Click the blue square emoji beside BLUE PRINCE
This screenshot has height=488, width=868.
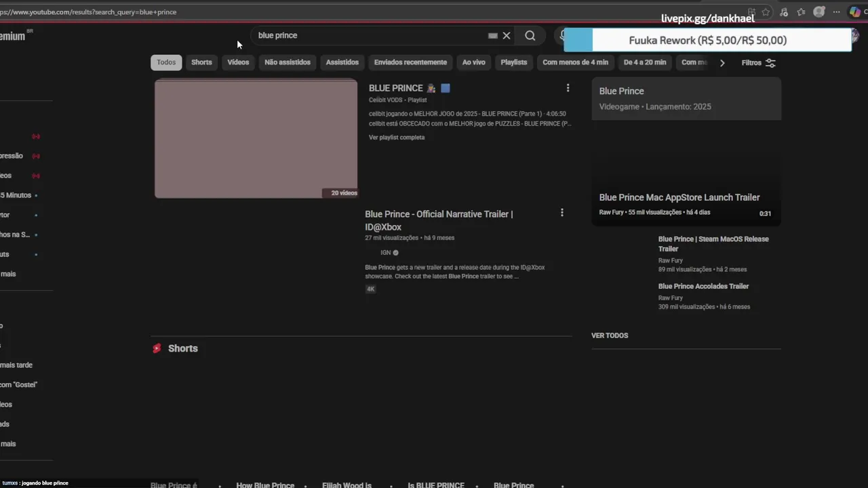[446, 88]
